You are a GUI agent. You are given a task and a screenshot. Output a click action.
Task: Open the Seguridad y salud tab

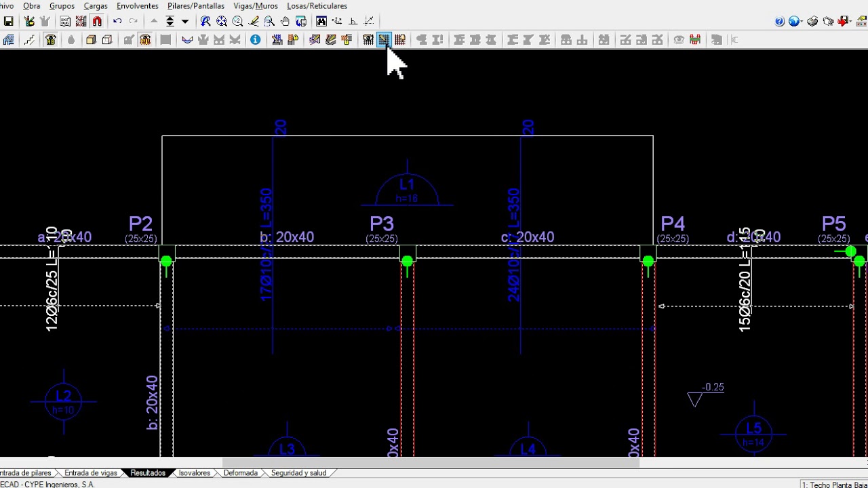coord(298,473)
